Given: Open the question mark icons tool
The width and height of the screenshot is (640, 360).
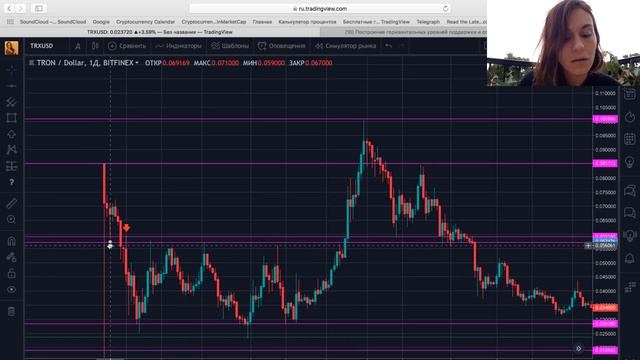Looking at the screenshot, I should (x=11, y=182).
